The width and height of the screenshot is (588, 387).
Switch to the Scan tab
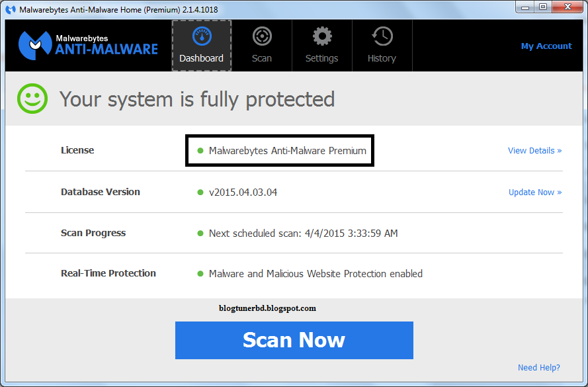pos(262,46)
